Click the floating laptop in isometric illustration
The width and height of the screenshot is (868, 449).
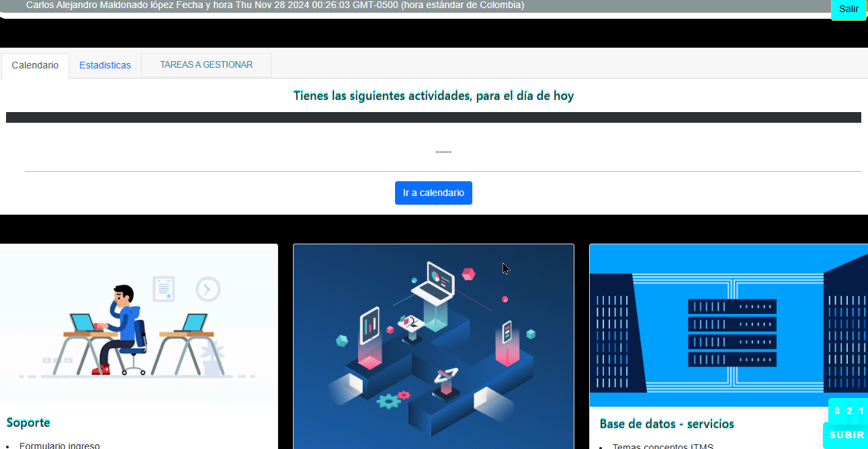[x=433, y=281]
